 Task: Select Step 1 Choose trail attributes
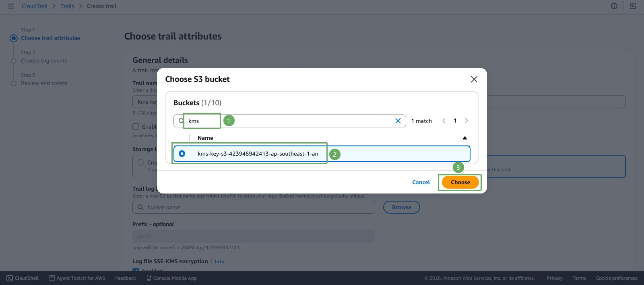point(51,38)
